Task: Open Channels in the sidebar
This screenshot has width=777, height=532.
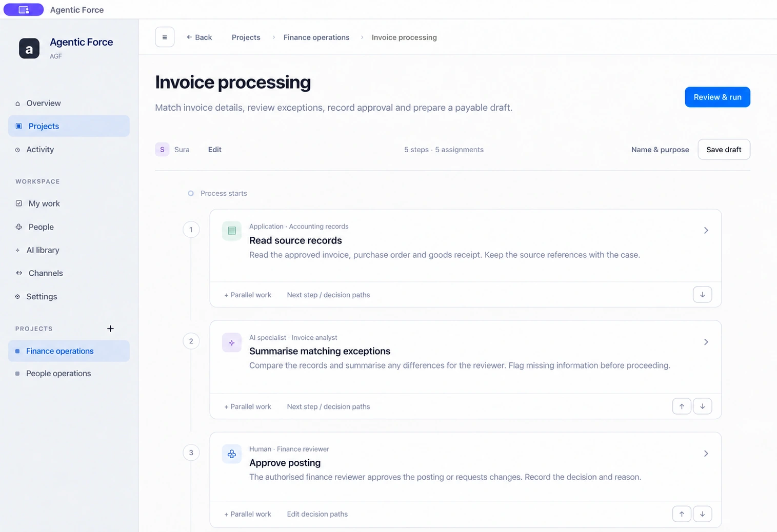Action: (x=69, y=273)
